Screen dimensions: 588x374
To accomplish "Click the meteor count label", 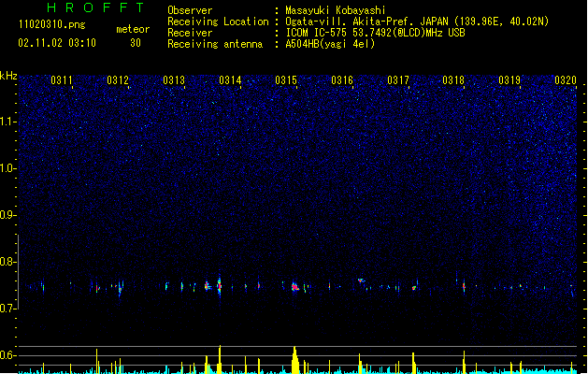I will point(133,29).
